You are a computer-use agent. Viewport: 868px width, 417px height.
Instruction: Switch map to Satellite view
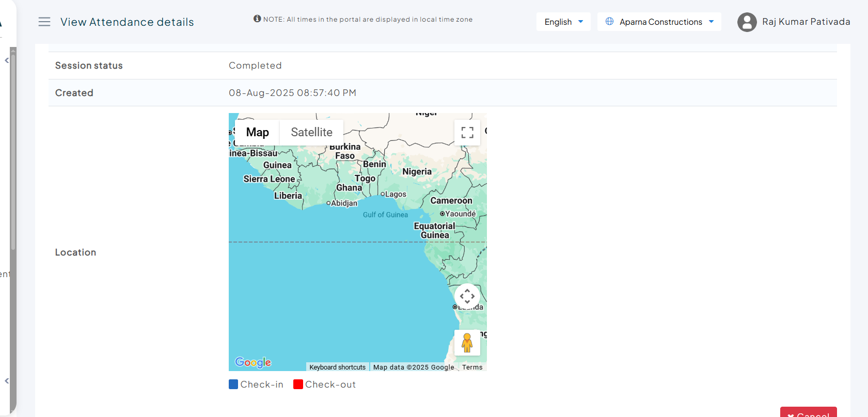click(x=311, y=133)
